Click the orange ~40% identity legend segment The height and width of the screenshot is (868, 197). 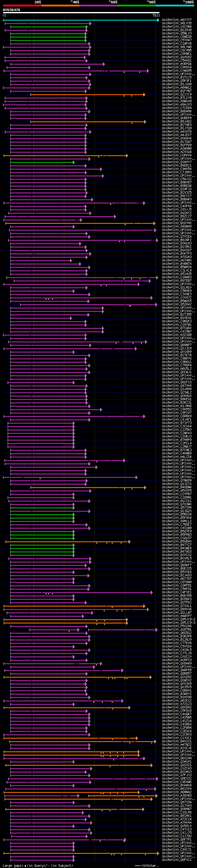pyautogui.click(x=60, y=6)
